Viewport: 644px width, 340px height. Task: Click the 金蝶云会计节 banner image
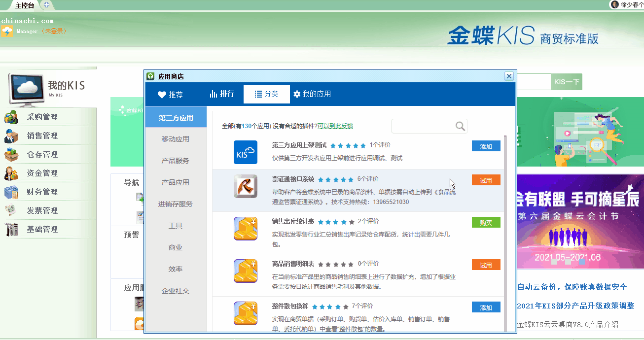pos(579,221)
